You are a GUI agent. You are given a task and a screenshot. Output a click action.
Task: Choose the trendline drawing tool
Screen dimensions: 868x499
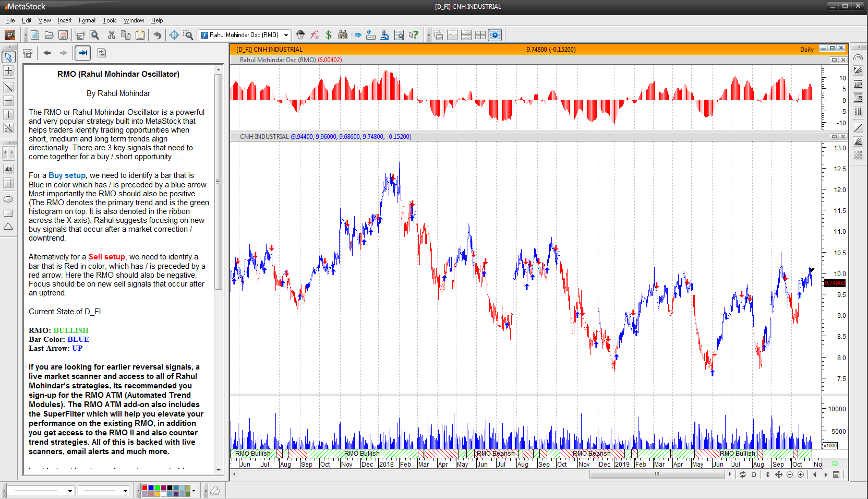pos(8,87)
